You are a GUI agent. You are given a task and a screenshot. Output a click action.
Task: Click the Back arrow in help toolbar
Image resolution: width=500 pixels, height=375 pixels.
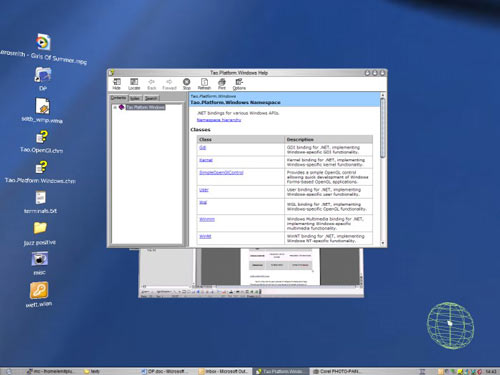(152, 84)
